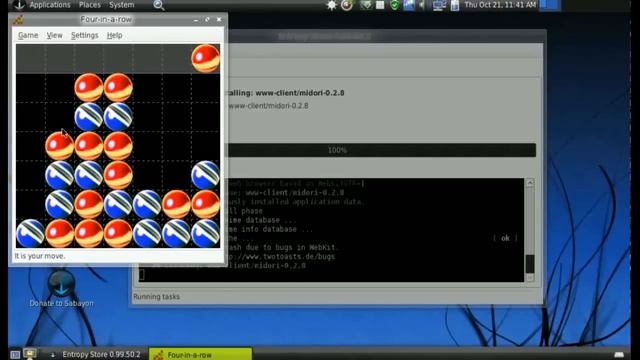Open the Settings menu in Four-in-a-row

click(84, 36)
